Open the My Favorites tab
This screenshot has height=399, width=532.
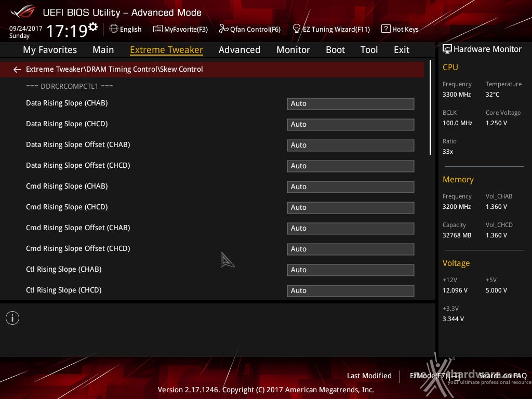click(50, 50)
